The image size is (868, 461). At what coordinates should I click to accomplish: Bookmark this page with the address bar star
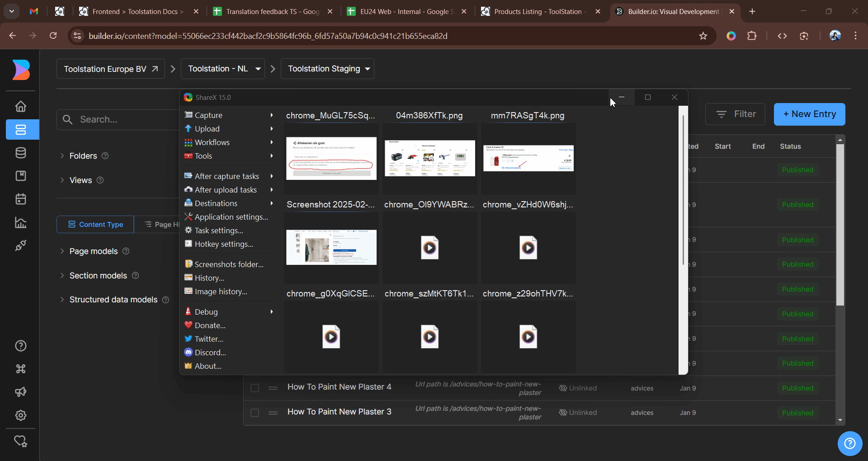pos(703,36)
